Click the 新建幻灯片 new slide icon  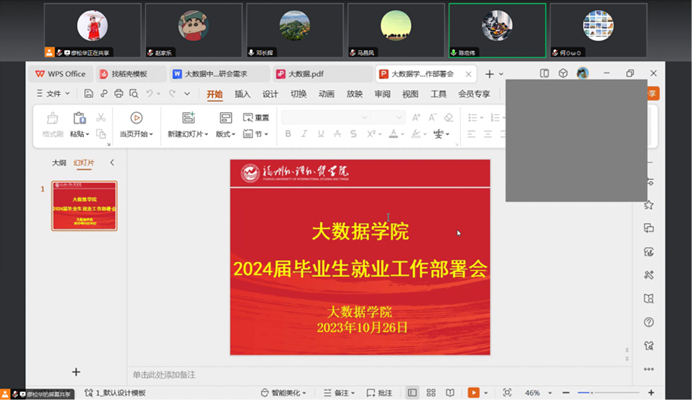pyautogui.click(x=185, y=118)
